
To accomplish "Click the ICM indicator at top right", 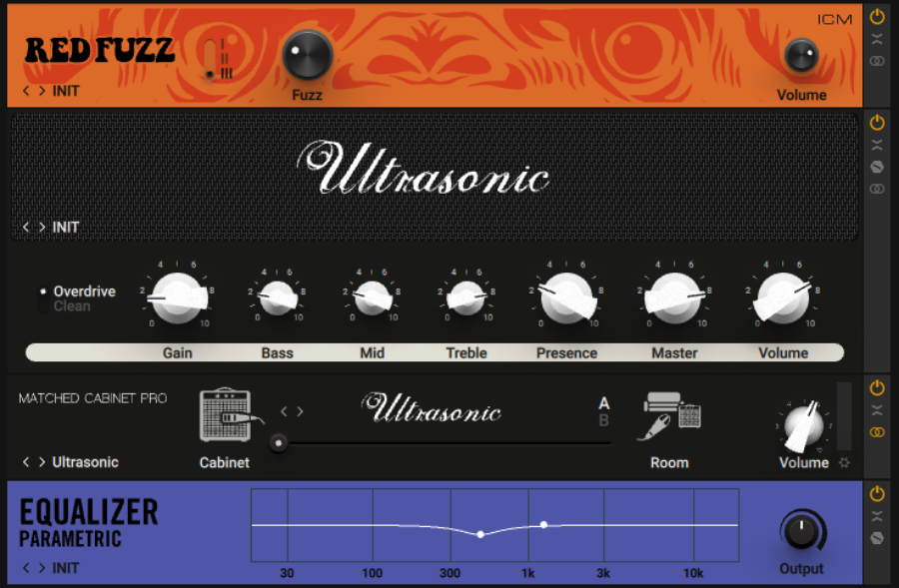I will pyautogui.click(x=837, y=17).
